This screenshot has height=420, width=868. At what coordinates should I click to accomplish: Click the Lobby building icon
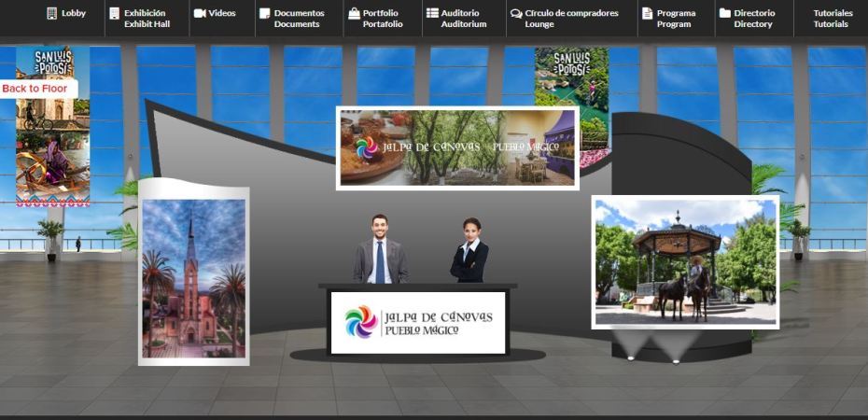coord(51,14)
